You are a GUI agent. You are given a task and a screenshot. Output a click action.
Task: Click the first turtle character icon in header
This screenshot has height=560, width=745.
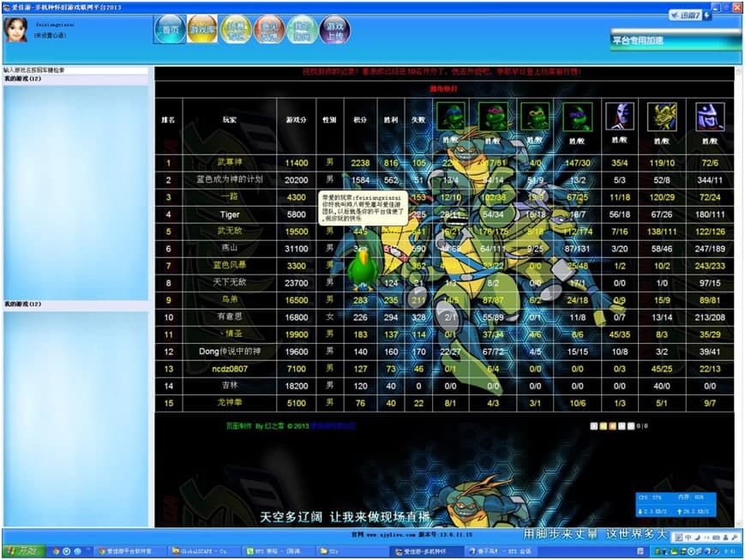451,116
